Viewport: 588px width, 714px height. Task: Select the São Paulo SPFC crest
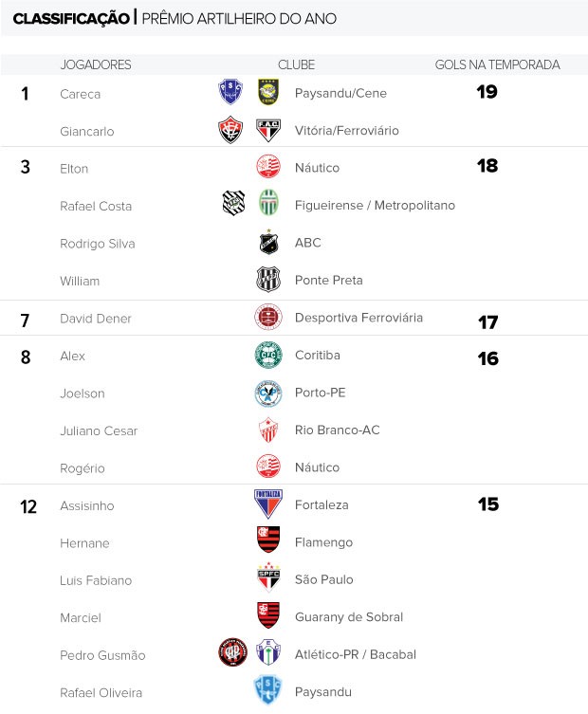pyautogui.click(x=268, y=577)
